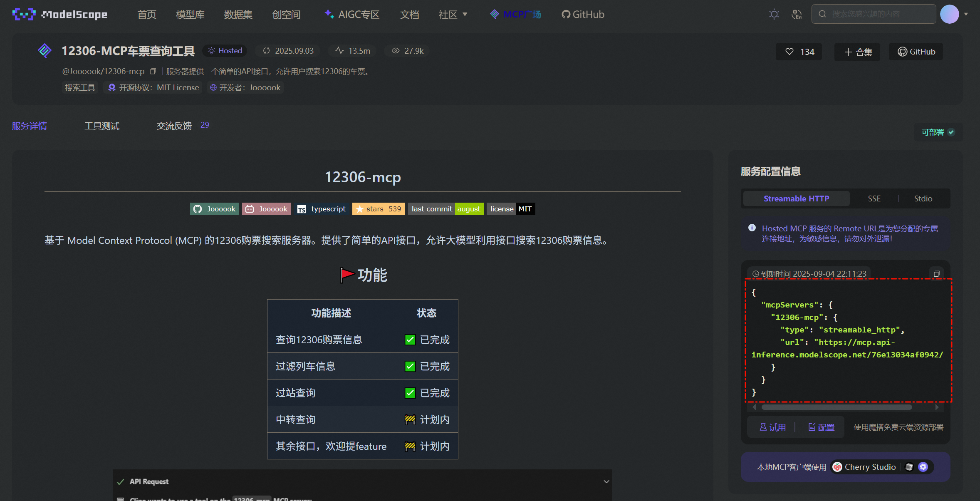Open the user avatar menu
This screenshot has width=980, height=501.
949,14
